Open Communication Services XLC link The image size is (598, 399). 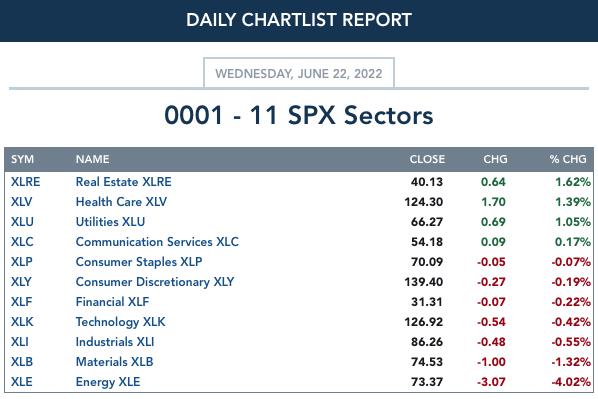click(157, 242)
